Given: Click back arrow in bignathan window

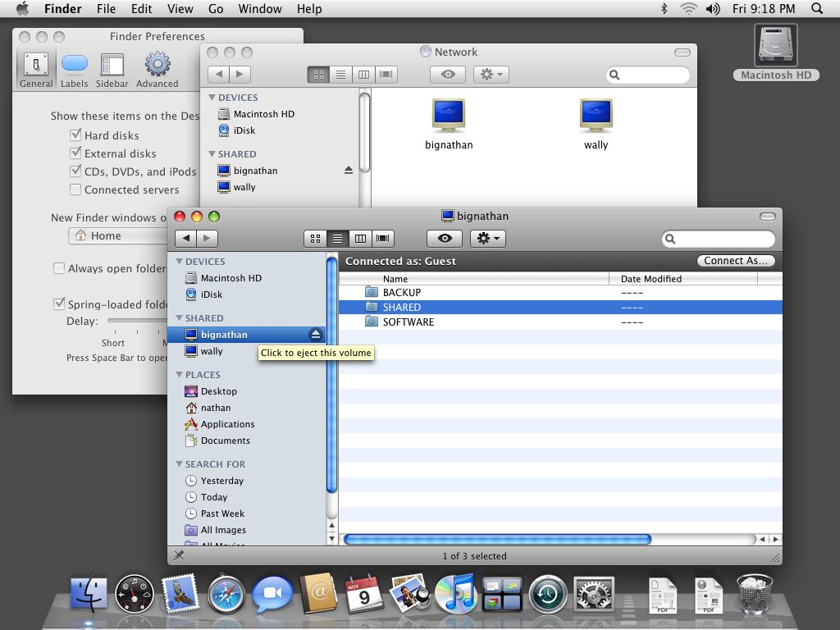Looking at the screenshot, I should (186, 239).
